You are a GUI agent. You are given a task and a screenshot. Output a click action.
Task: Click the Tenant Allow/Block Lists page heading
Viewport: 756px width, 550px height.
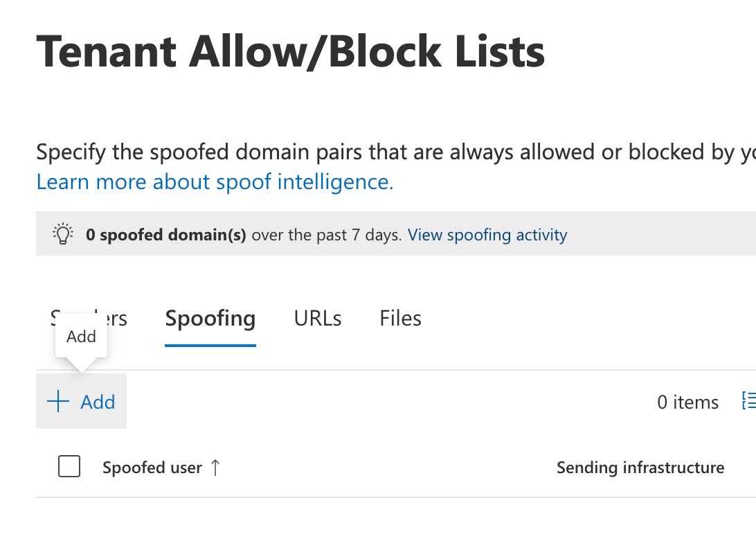290,52
